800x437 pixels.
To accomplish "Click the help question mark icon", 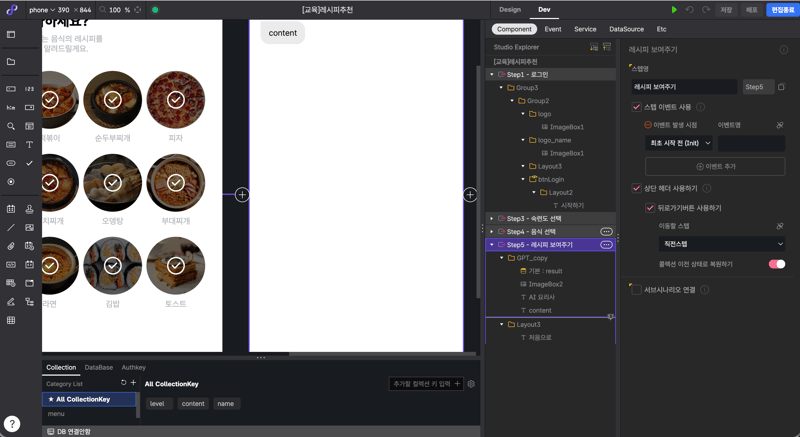I will click(x=12, y=424).
